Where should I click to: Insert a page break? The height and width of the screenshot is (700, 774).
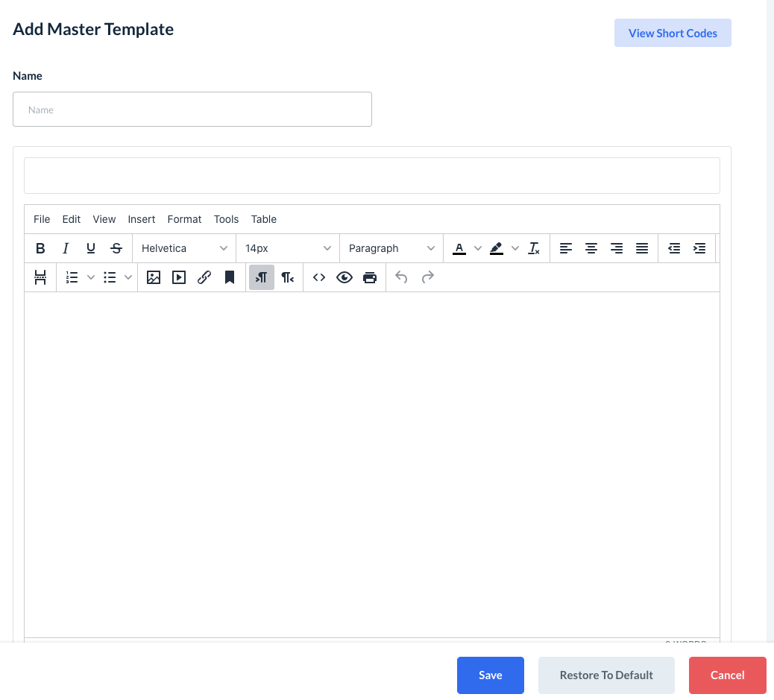click(x=40, y=277)
